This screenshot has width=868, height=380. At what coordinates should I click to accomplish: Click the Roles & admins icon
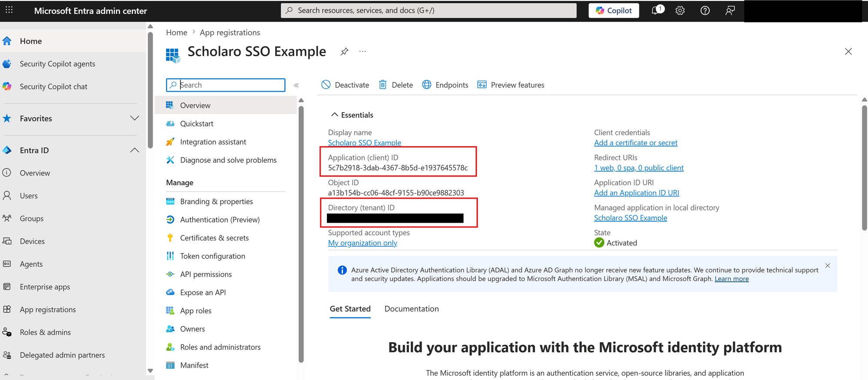(7, 332)
